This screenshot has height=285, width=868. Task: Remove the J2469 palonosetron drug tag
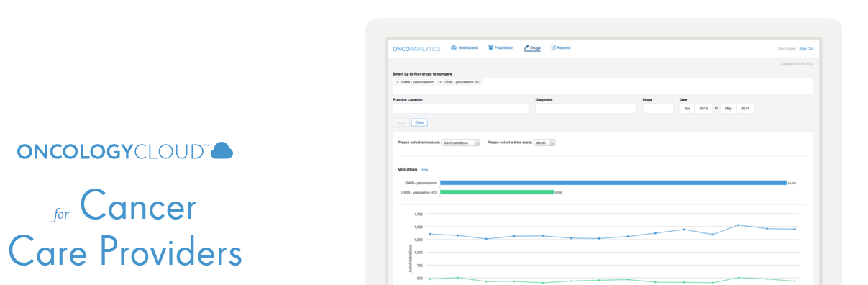(x=398, y=82)
